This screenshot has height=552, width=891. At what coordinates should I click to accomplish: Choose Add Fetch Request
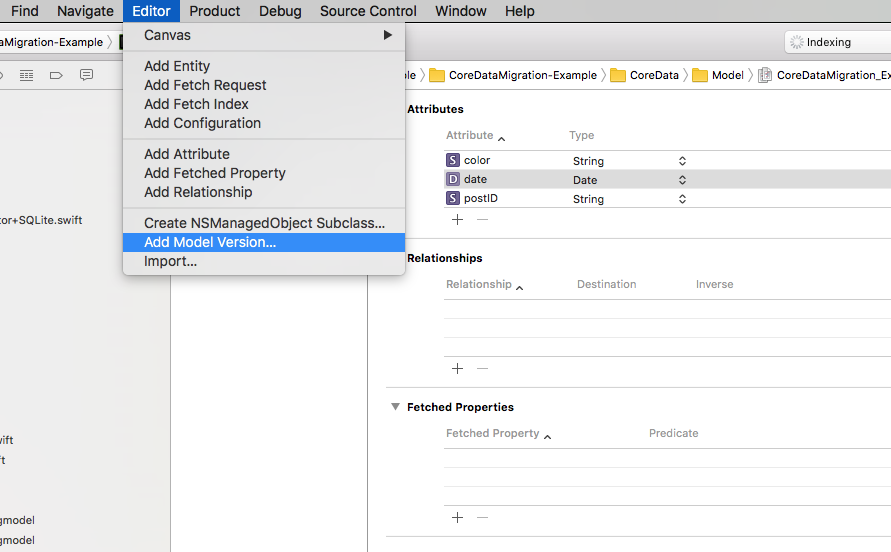click(x=264, y=85)
